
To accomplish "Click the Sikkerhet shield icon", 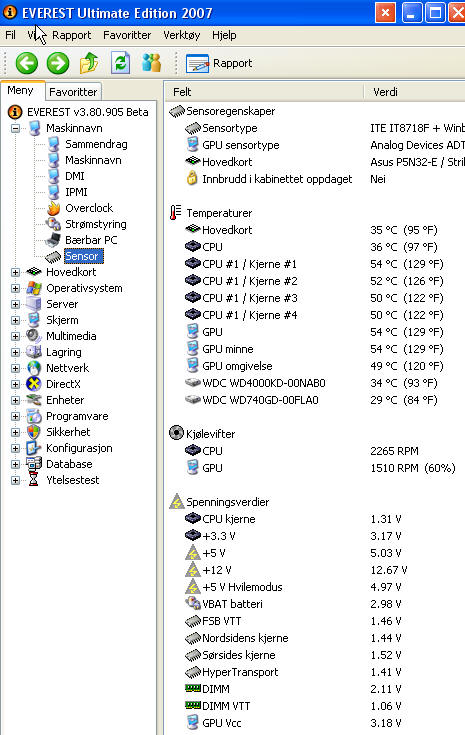I will (x=34, y=432).
